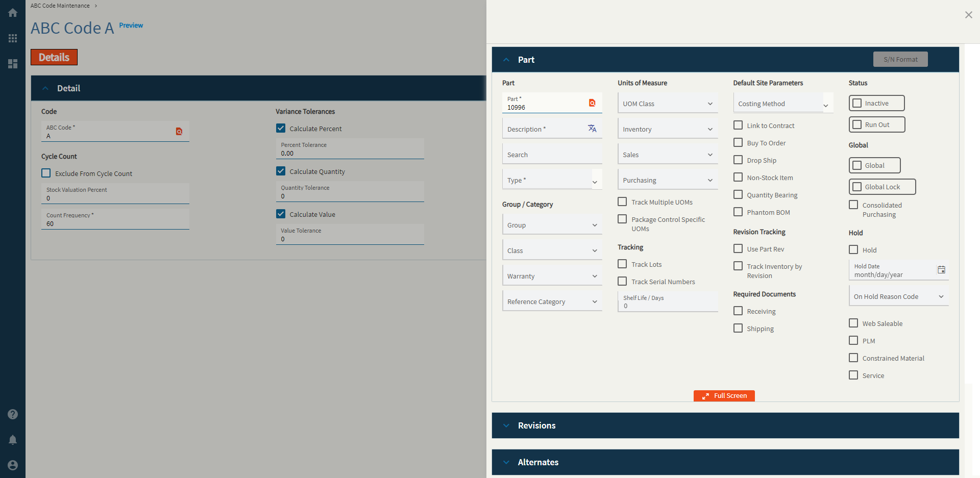The image size is (980, 478).
Task: Open the notifications bell icon
Action: point(13,440)
